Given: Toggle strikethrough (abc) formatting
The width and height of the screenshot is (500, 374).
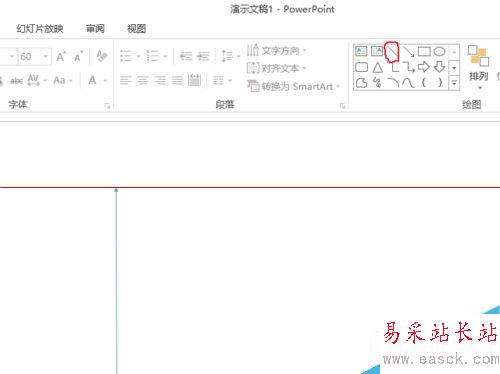Looking at the screenshot, I should coord(16,81).
